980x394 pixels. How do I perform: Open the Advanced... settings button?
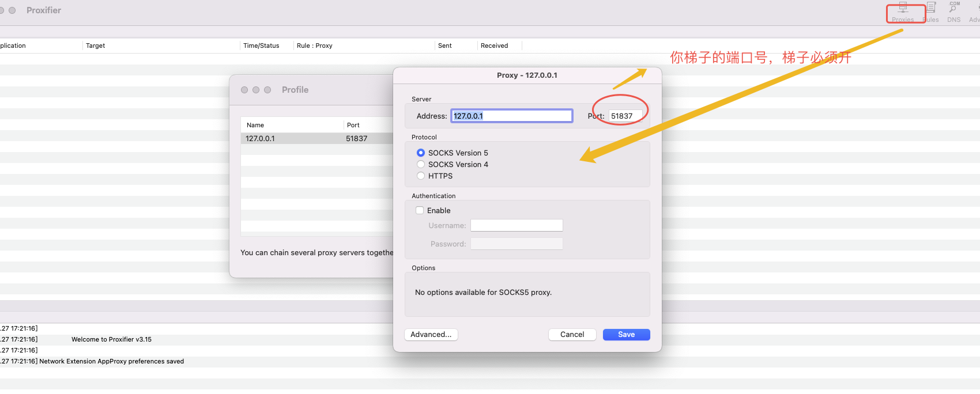(431, 335)
